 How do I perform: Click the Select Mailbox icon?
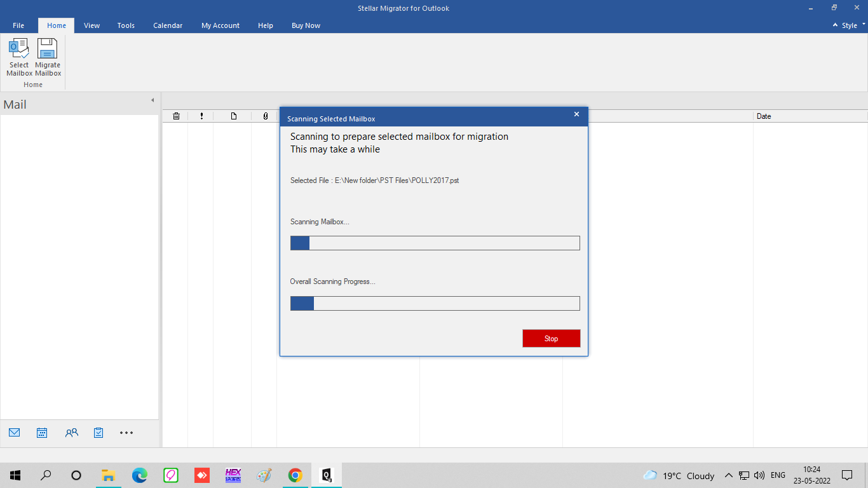19,57
